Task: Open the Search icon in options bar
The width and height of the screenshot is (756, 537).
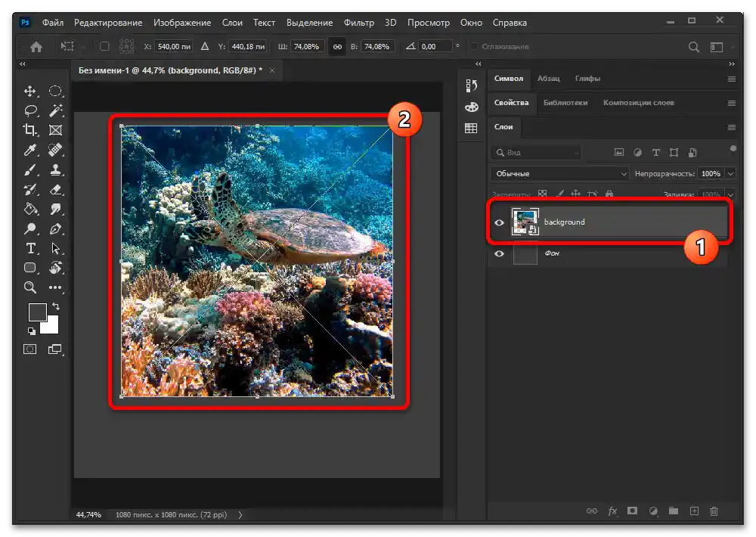Action: click(x=694, y=47)
